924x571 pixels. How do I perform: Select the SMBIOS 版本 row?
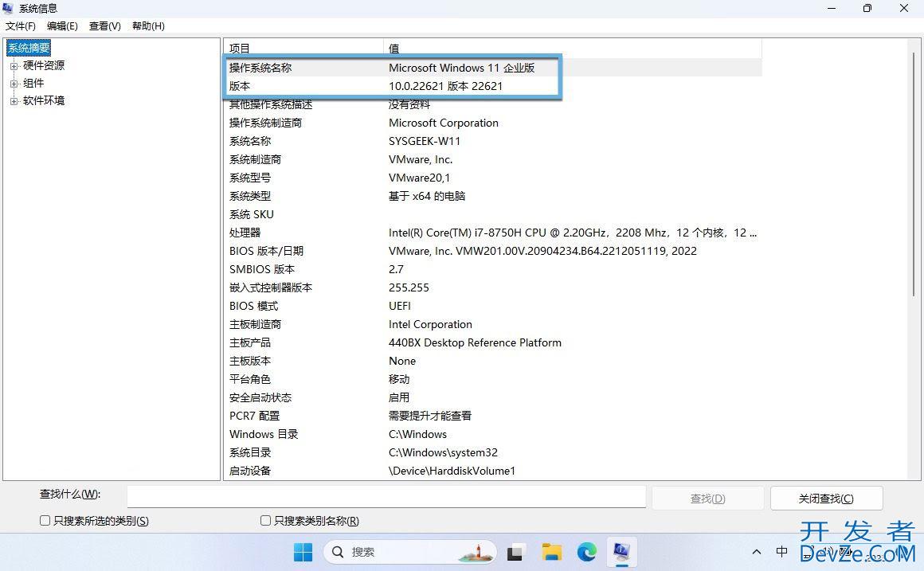tap(492, 268)
